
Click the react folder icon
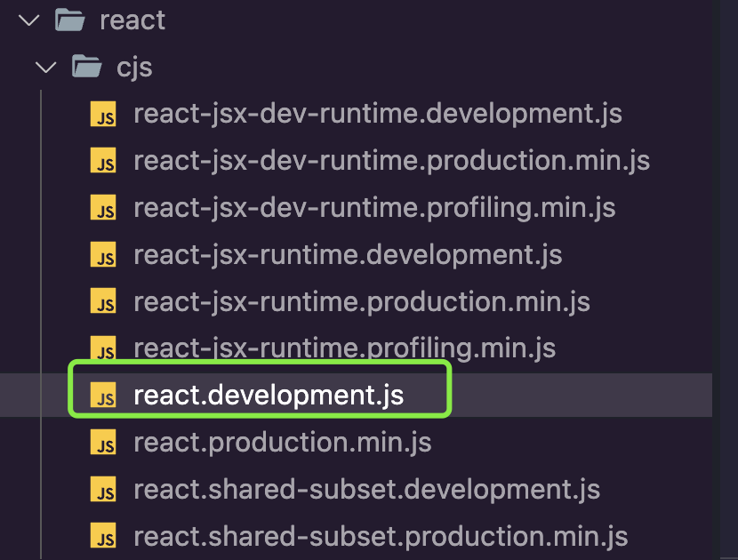pyautogui.click(x=69, y=20)
